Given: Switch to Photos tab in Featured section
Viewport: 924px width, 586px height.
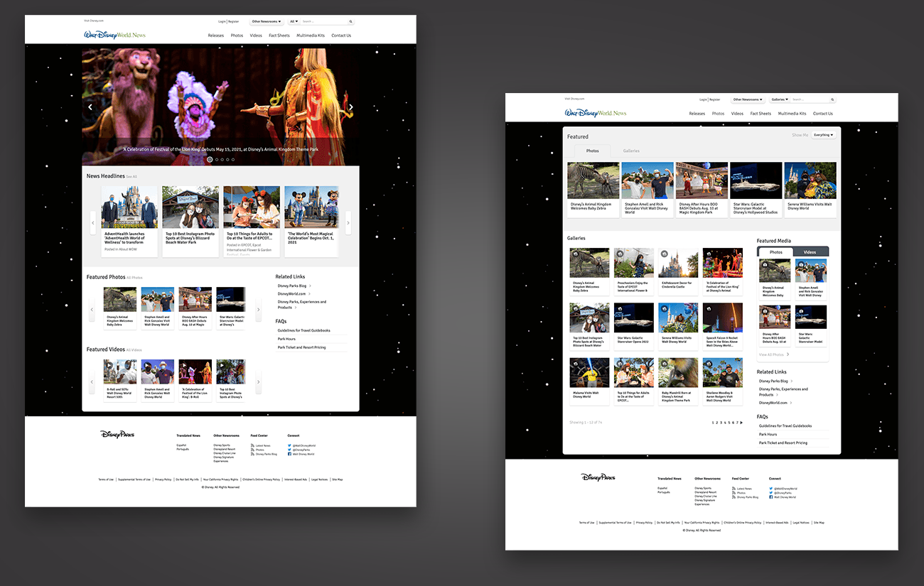Looking at the screenshot, I should (593, 151).
